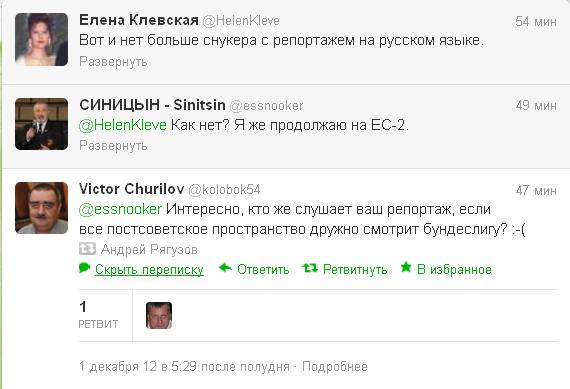The image size is (570, 389).
Task: Add tweet to favorites via В избранное
Action: pos(454,269)
